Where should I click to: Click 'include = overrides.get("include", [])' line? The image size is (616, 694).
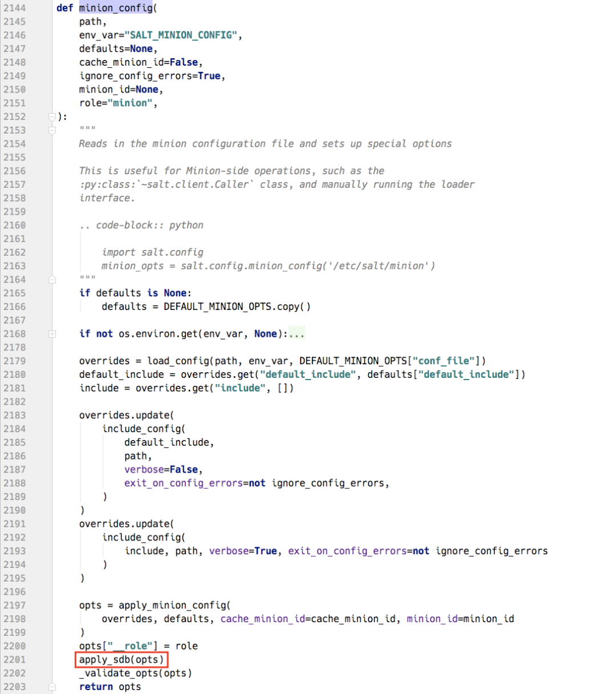point(187,388)
